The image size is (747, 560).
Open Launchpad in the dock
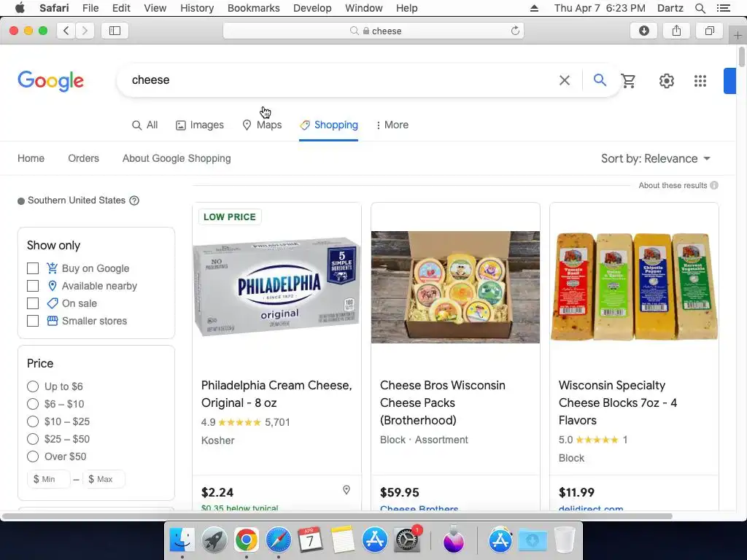(214, 540)
